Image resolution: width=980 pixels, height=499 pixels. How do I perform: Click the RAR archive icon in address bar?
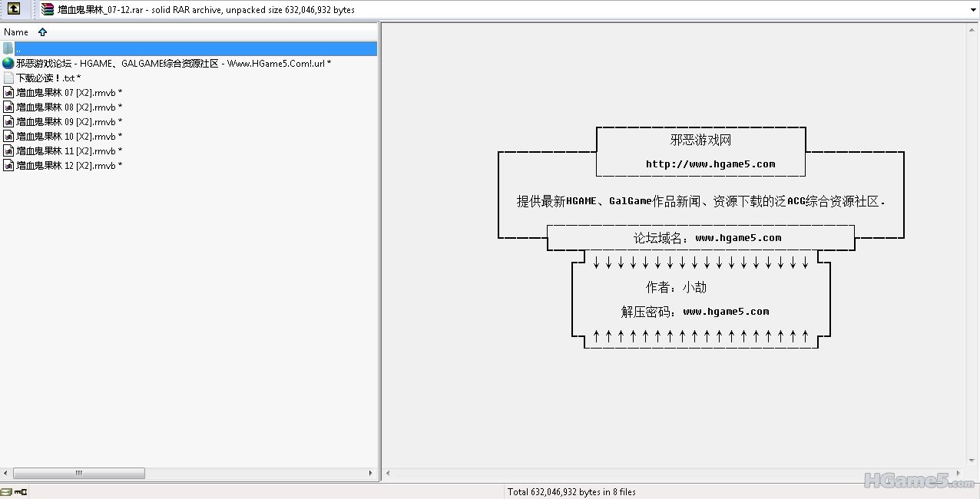[x=48, y=9]
